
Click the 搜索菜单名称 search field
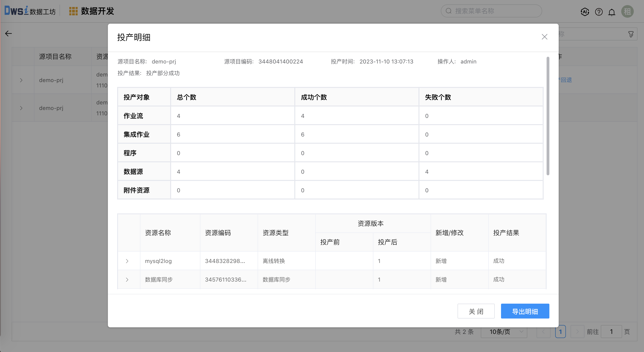point(491,11)
